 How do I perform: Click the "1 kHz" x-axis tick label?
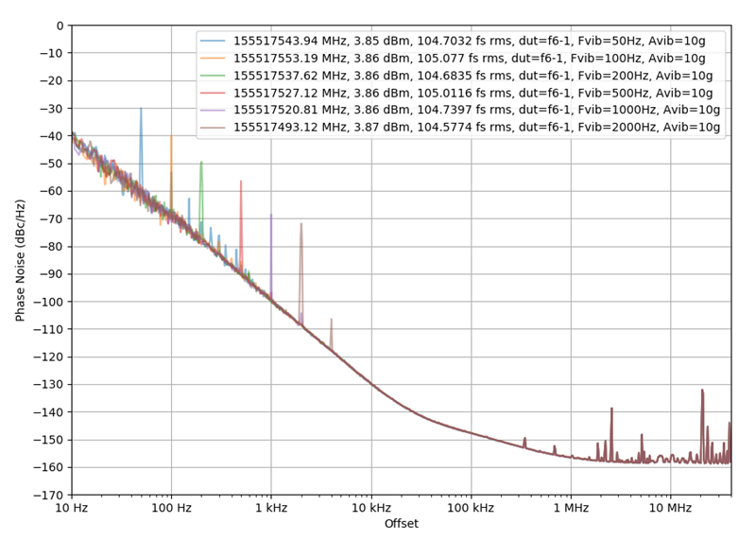click(271, 509)
